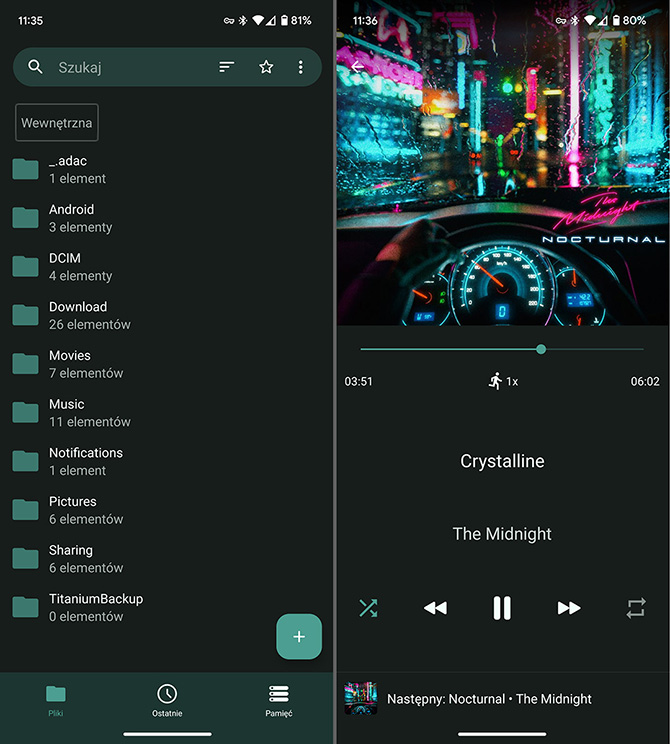Click the '0 elementów' count under TitaniumBackup
This screenshot has height=744, width=670.
[x=86, y=616]
